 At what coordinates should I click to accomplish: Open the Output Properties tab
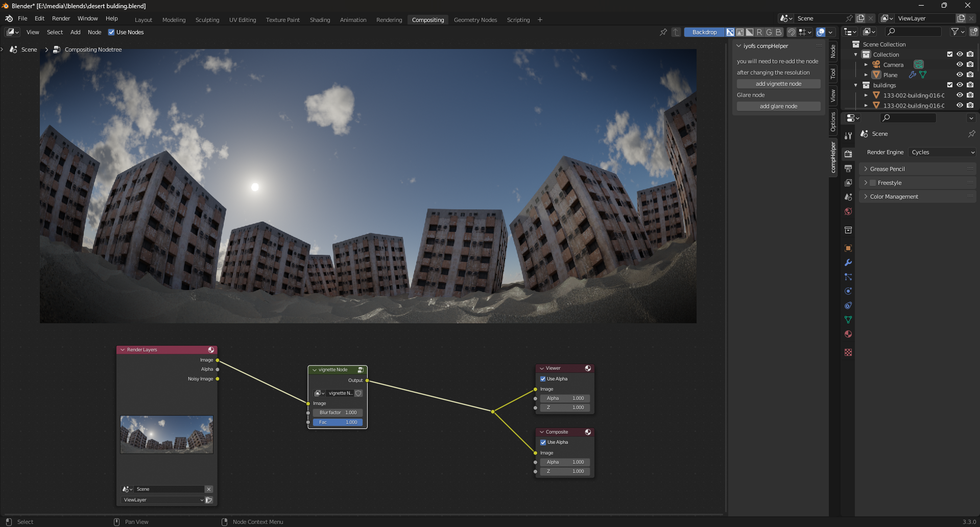tap(848, 168)
